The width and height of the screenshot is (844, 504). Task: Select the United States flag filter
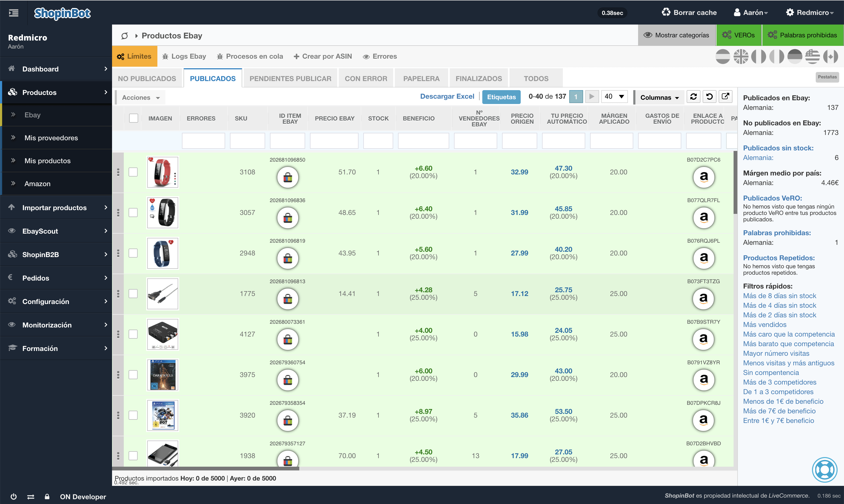[x=813, y=57]
